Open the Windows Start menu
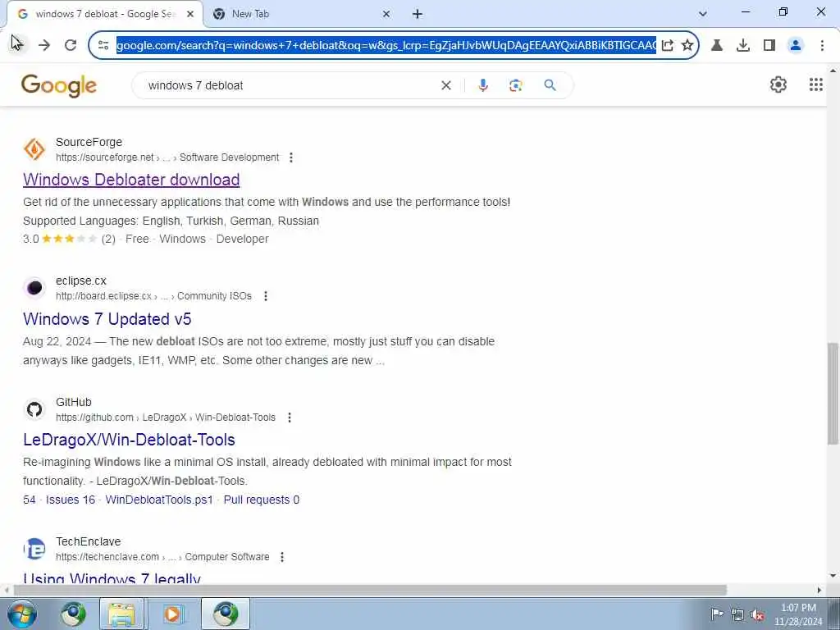Screen dimensions: 840x630 21,614
